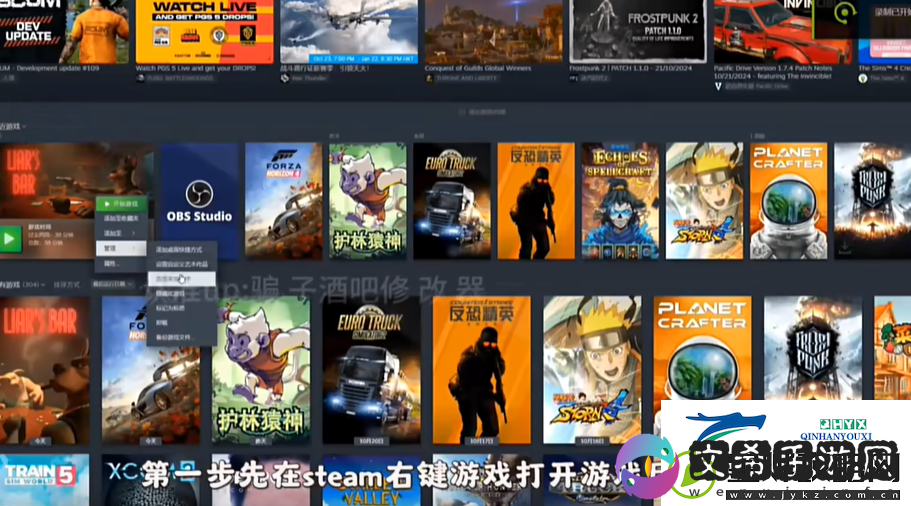
Task: Open the OBS Studio tile in recent games
Action: tap(199, 201)
